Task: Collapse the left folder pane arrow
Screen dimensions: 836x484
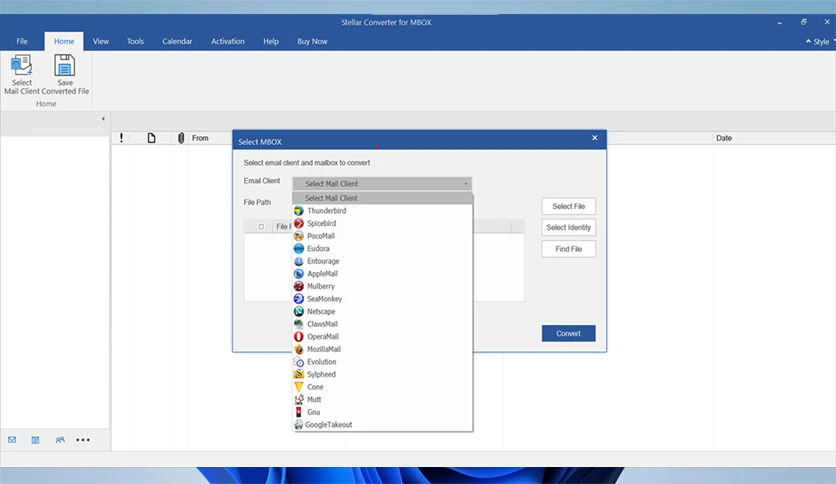Action: pos(103,119)
